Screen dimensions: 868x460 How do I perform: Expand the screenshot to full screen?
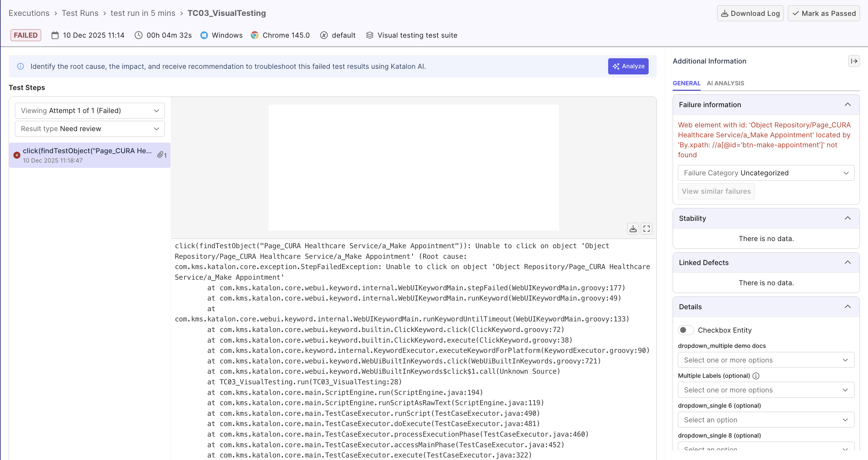click(x=646, y=228)
